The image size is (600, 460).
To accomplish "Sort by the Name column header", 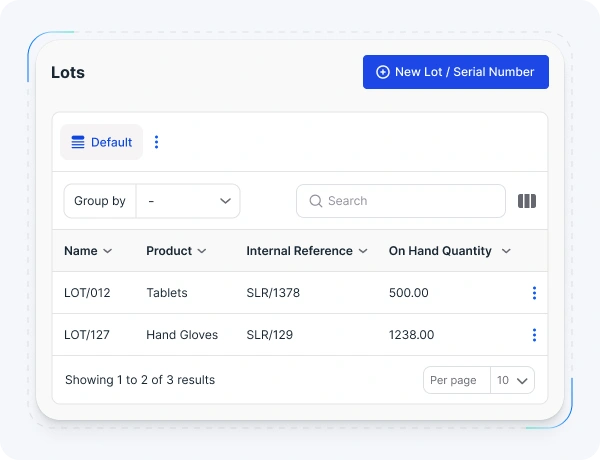I will tap(88, 251).
